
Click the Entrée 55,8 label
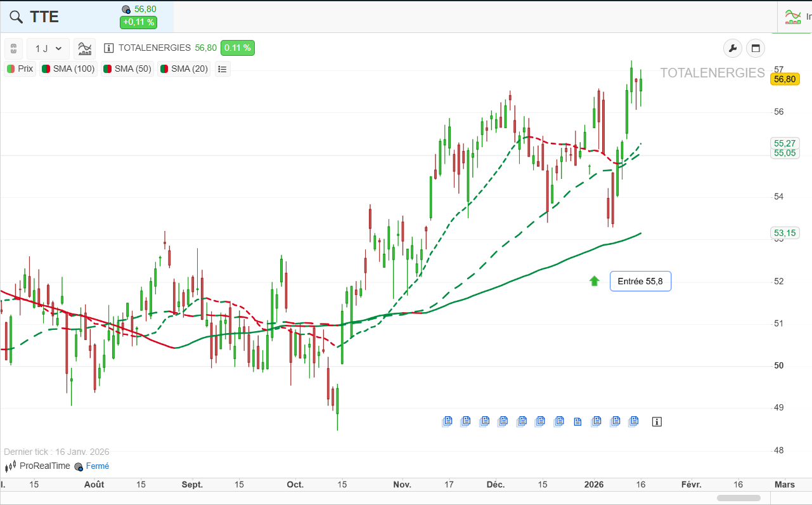[x=640, y=281]
